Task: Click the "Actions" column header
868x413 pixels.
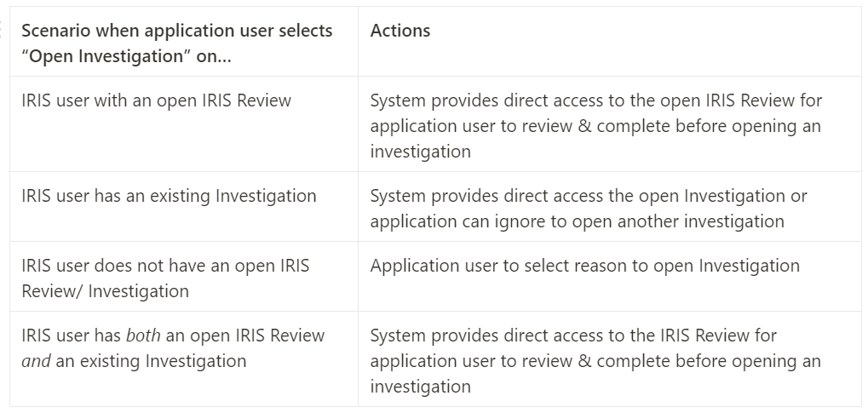Action: [610, 42]
